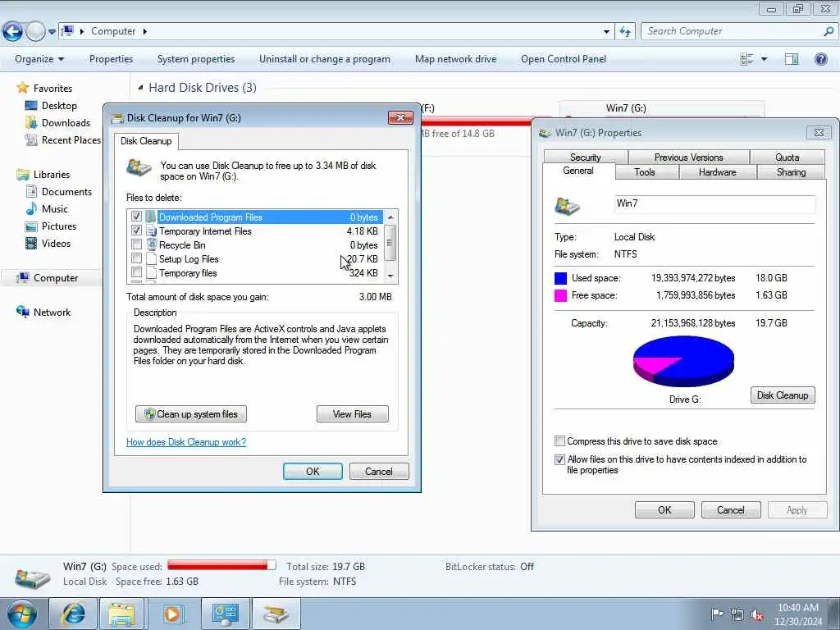Click the Clean up system files button
This screenshot has width=840, height=630.
pyautogui.click(x=191, y=413)
